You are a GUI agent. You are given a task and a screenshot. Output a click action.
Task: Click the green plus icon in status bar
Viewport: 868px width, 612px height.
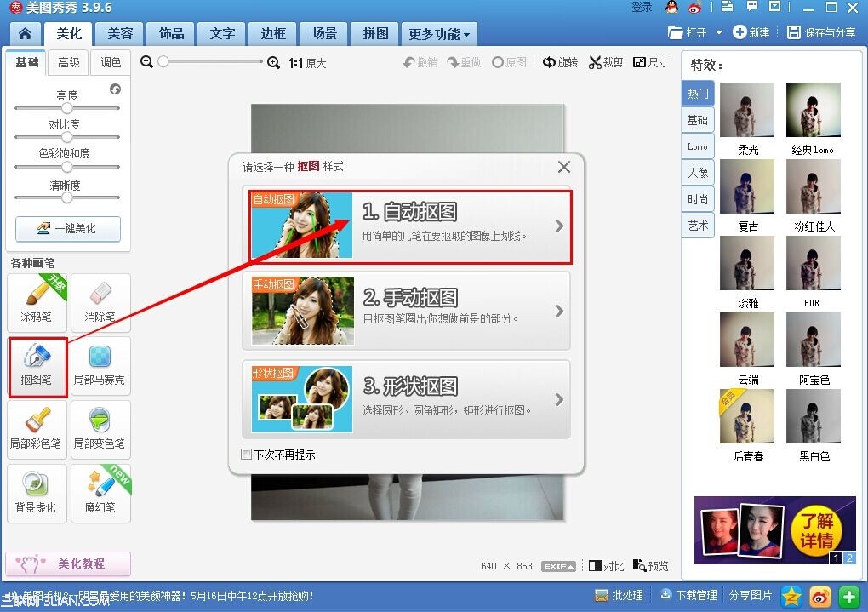[x=849, y=597]
